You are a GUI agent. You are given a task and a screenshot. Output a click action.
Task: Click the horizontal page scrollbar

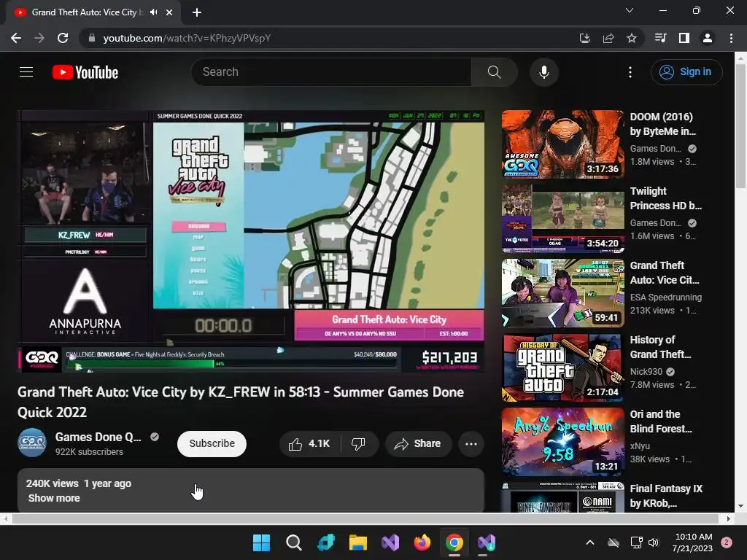point(365,518)
